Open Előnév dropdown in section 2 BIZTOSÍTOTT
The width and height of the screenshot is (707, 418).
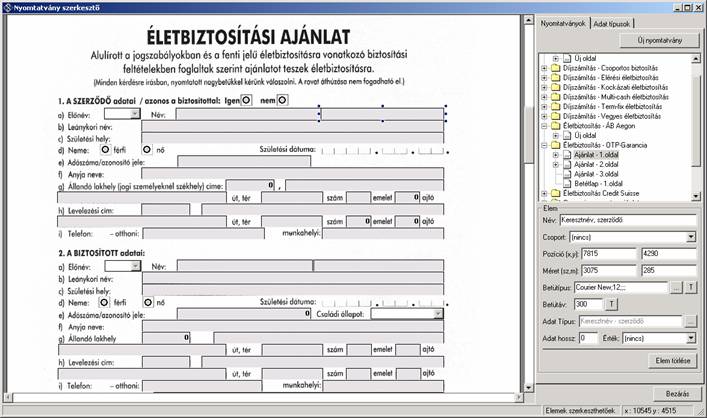click(135, 266)
